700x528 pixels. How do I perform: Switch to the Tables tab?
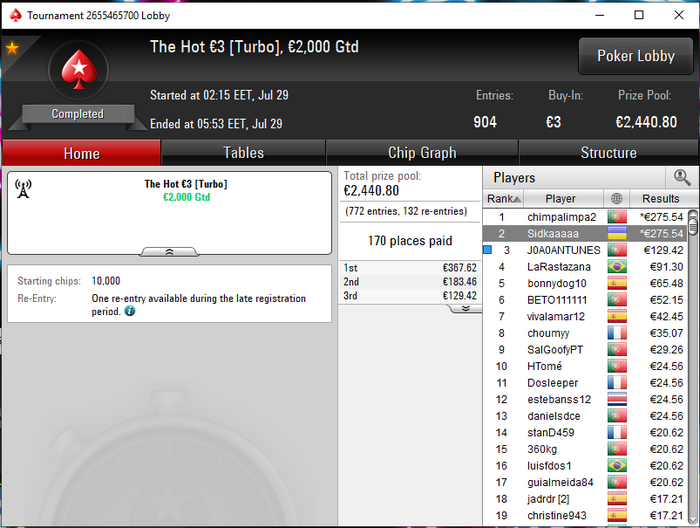point(243,153)
